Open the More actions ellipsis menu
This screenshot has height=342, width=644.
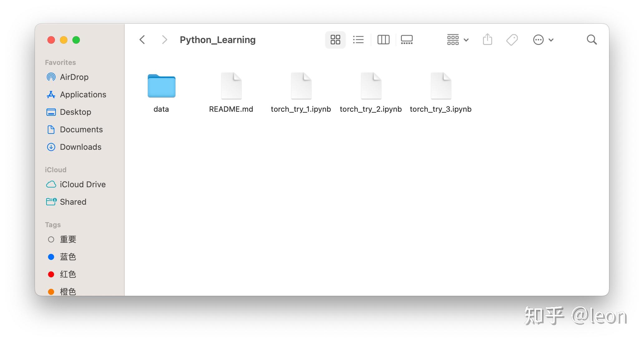point(543,40)
